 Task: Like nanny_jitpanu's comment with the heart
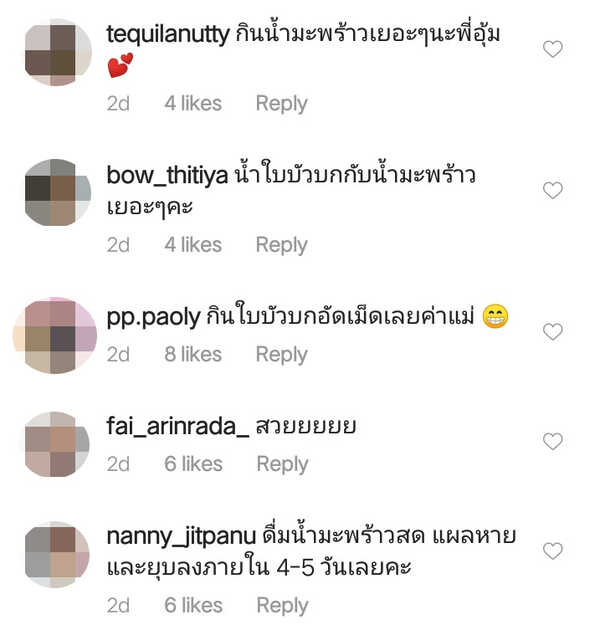pos(553,550)
